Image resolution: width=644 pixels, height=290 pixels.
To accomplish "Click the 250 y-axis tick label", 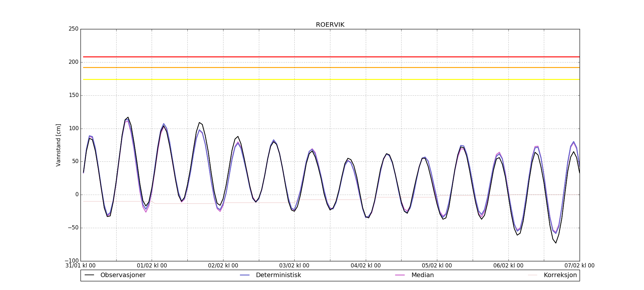I will 73,29.
